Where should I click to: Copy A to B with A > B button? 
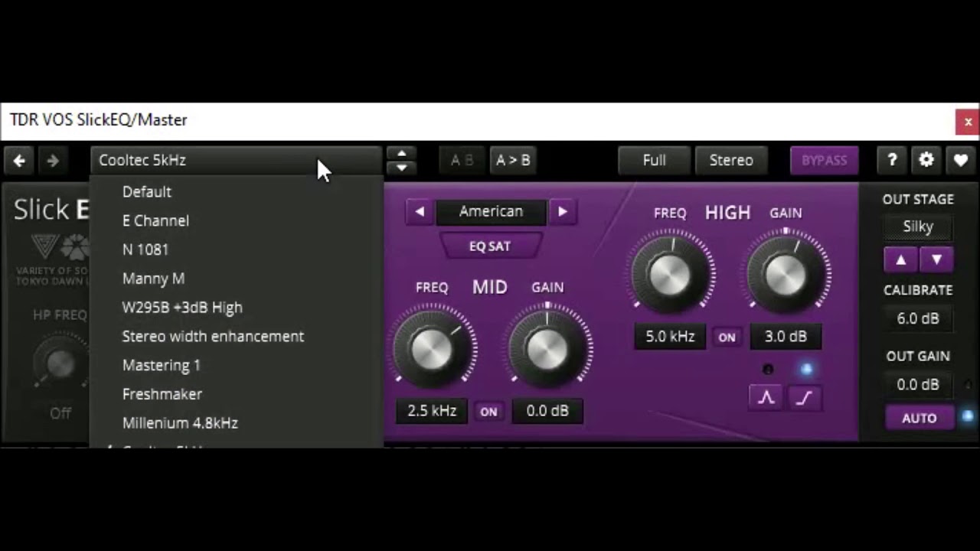513,160
